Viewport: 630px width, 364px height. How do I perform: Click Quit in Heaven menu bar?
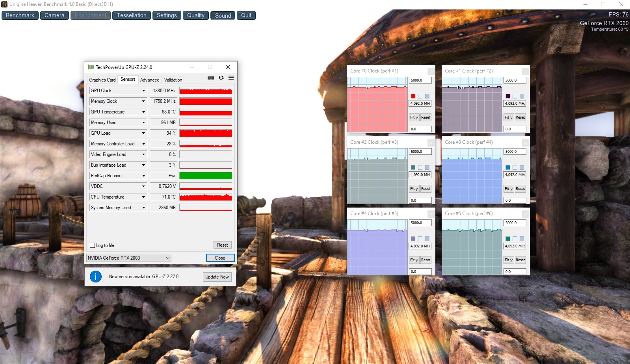[246, 15]
